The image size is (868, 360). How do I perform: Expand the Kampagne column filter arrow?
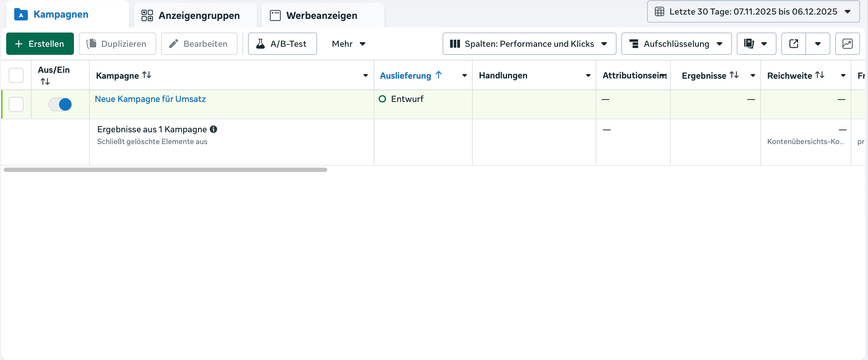pyautogui.click(x=365, y=76)
